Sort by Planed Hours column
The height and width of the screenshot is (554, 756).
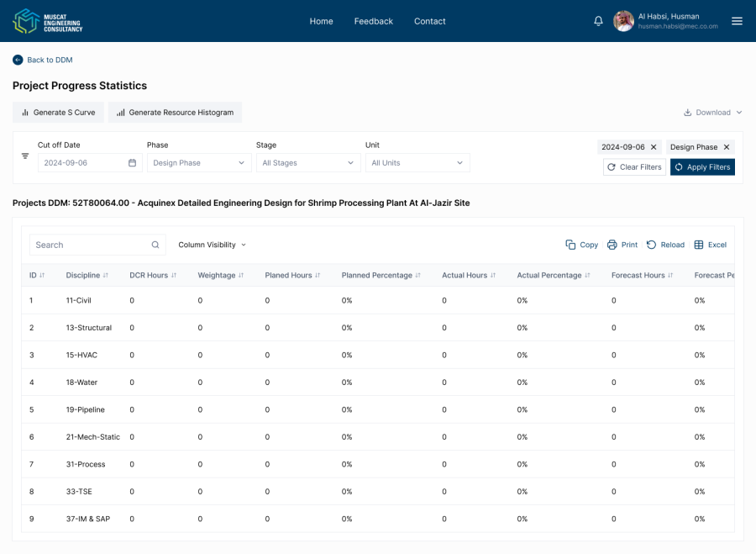point(318,275)
